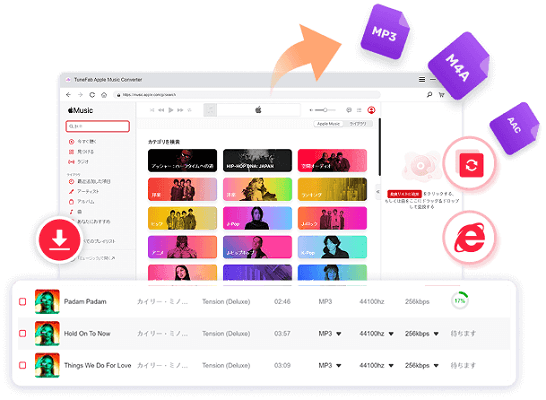Open the ランキング ranking category card
Screen dimensions: 546x400
tap(332, 189)
